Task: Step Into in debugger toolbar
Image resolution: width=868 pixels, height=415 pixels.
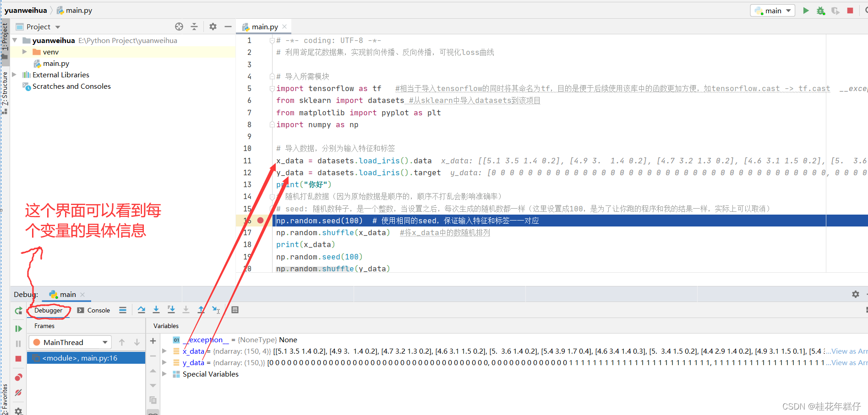Action: tap(156, 310)
